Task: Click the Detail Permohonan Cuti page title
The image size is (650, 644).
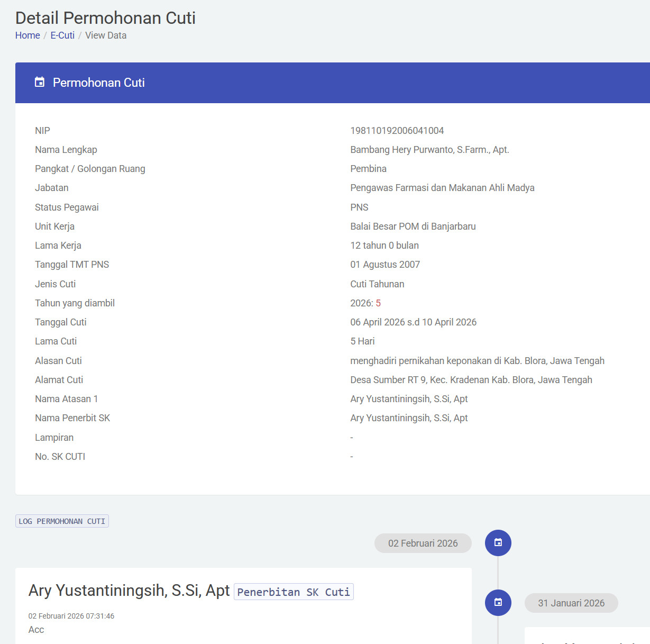Action: (105, 18)
